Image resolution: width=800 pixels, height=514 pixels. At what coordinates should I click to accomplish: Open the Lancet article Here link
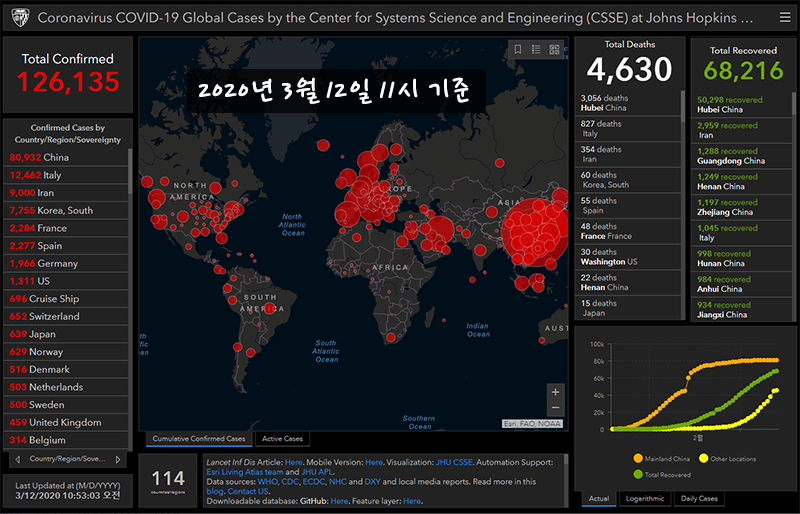click(293, 462)
